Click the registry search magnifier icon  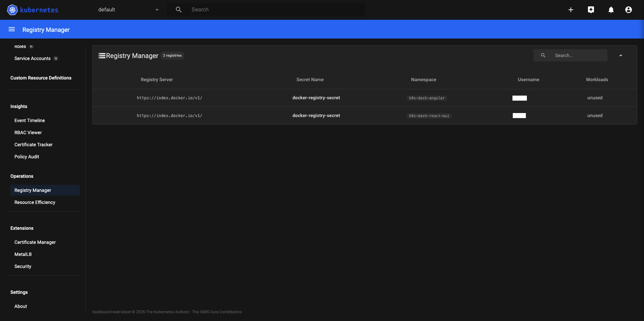543,55
